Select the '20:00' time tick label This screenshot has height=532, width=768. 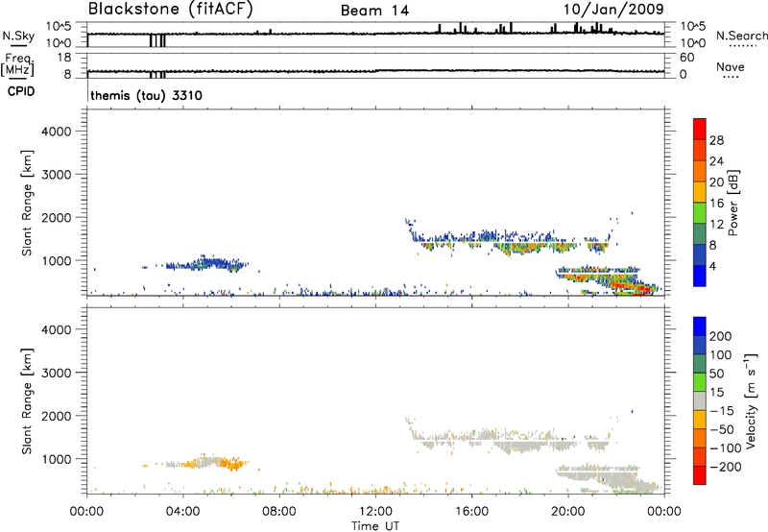pos(568,512)
